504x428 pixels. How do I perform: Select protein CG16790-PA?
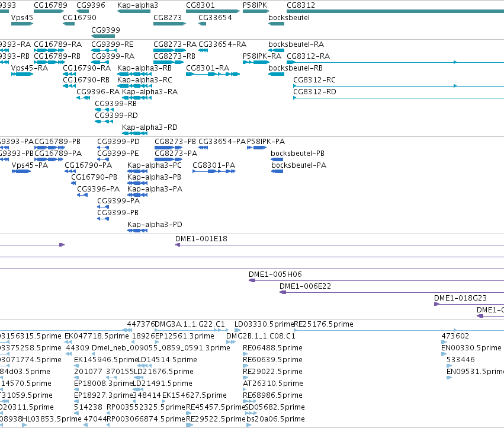(88, 165)
